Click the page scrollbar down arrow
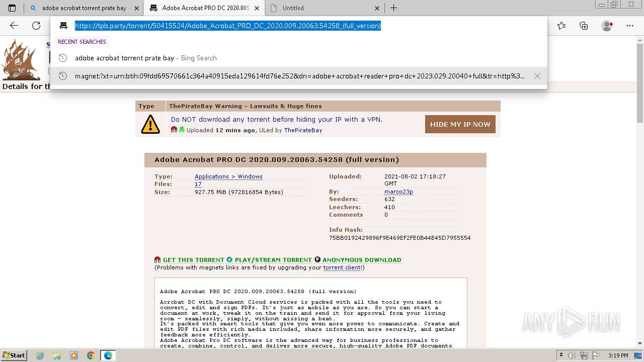The image size is (644, 362). pos(640,343)
